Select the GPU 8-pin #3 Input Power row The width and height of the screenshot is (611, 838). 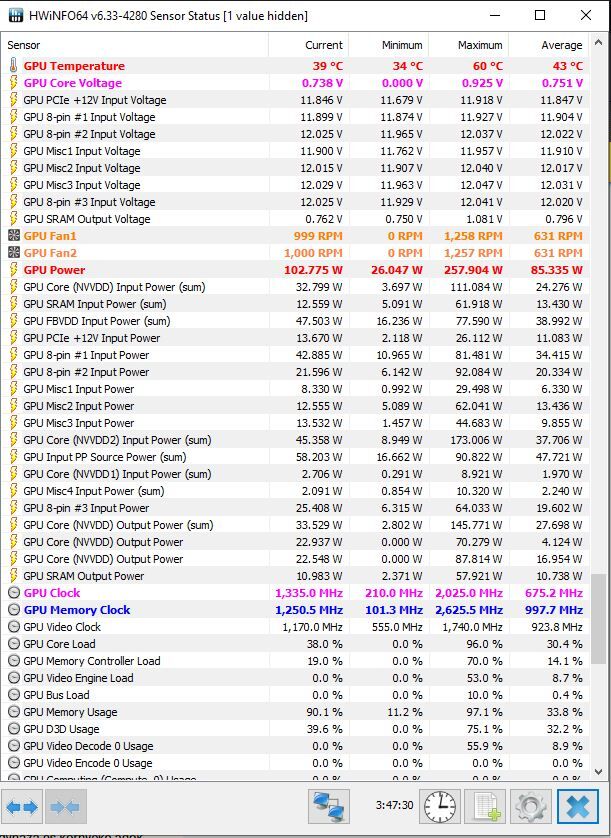point(295,508)
